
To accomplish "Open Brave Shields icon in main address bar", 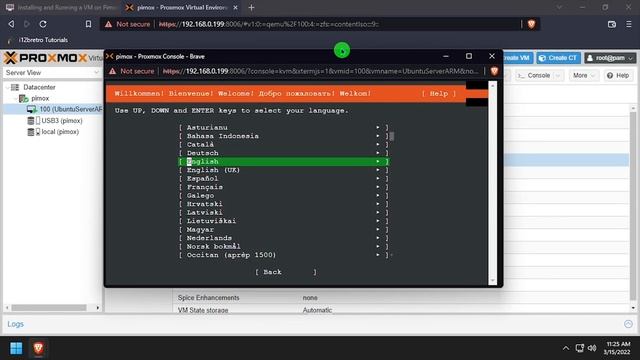I will pyautogui.click(x=531, y=24).
